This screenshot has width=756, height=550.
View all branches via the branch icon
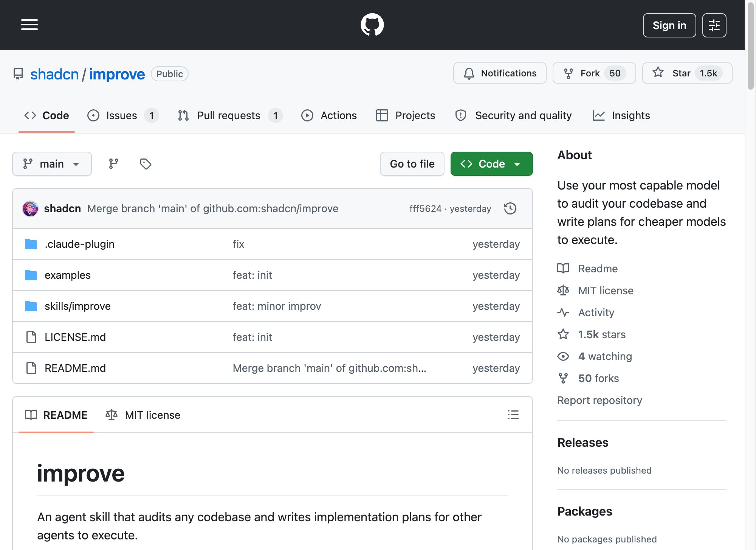tap(113, 164)
